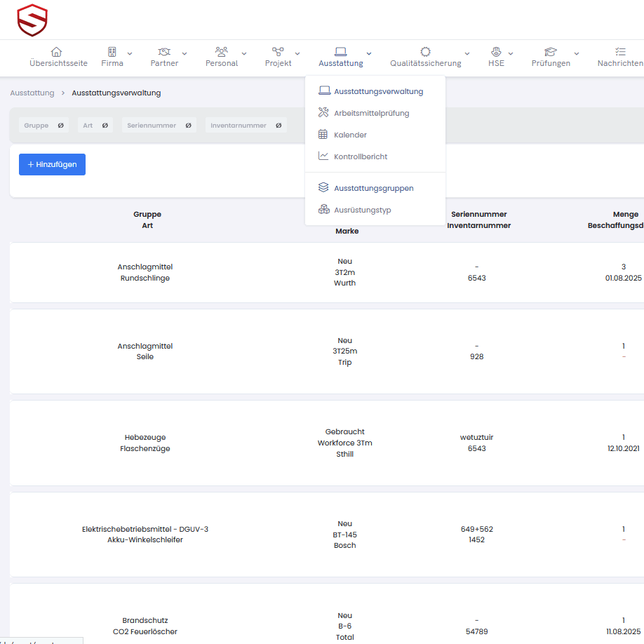Click the HSE hand icon
The width and height of the screenshot is (644, 644).
[496, 52]
